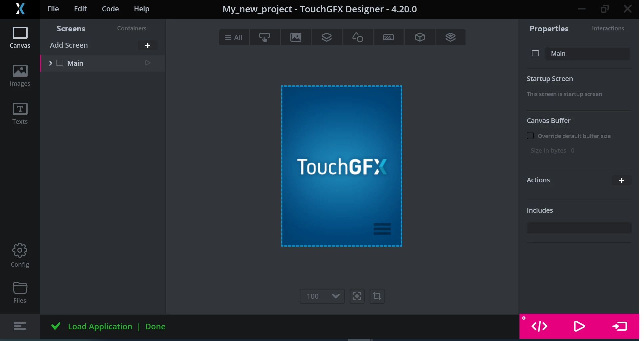Click the screen icon beside name field
644x341 pixels.
pos(535,53)
